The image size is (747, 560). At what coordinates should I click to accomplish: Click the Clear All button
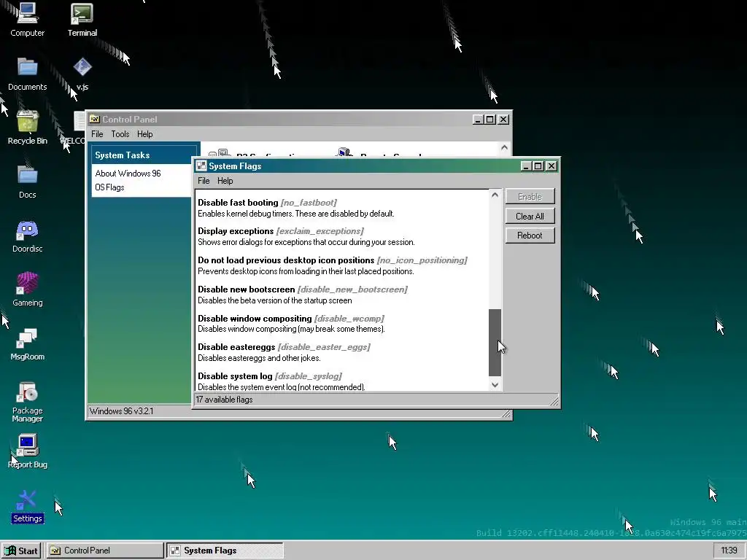click(530, 216)
